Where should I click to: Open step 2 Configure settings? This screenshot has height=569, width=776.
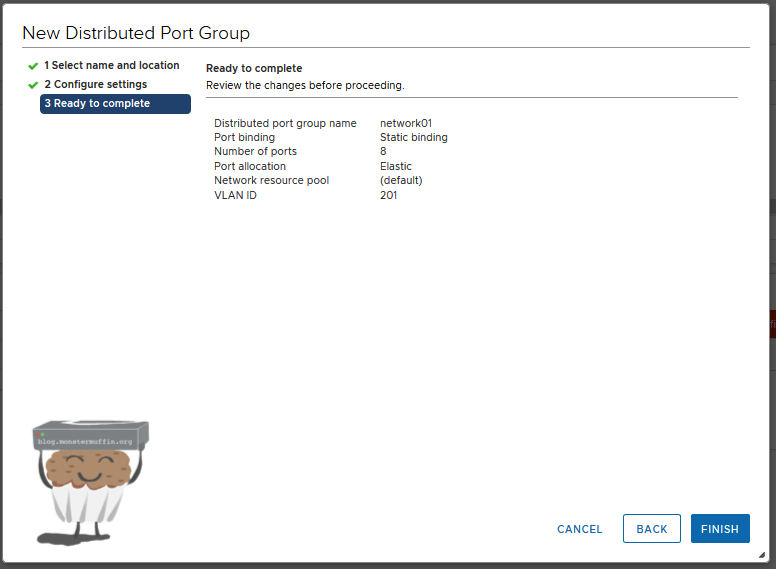95,84
